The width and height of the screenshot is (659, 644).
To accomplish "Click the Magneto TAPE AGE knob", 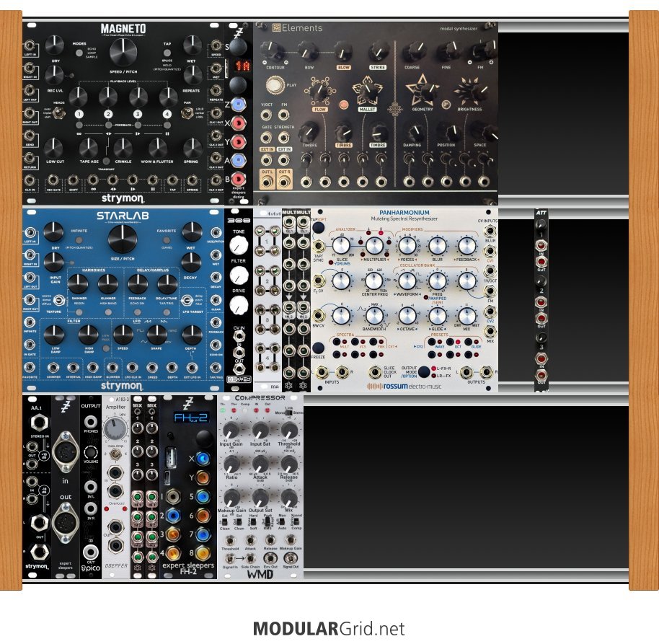I will click(89, 148).
